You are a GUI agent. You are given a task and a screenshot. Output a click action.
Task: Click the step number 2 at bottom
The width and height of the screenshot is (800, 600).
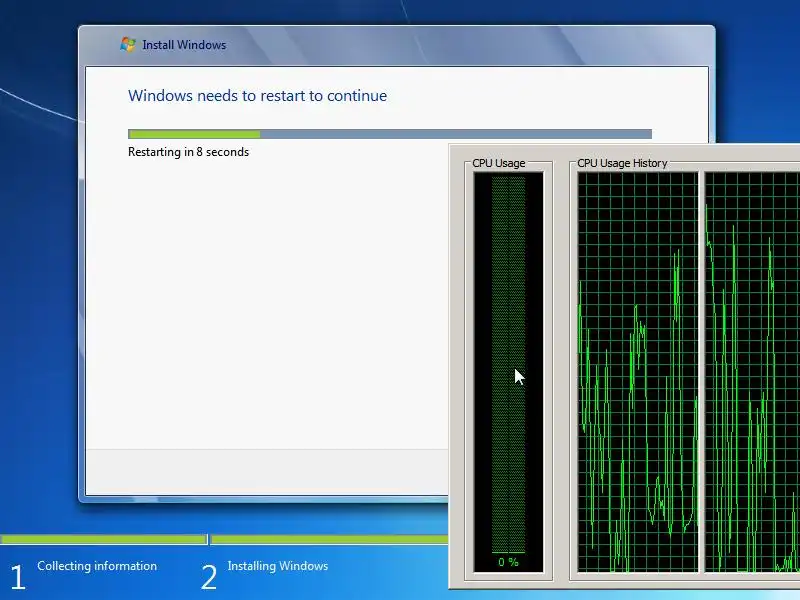(209, 577)
